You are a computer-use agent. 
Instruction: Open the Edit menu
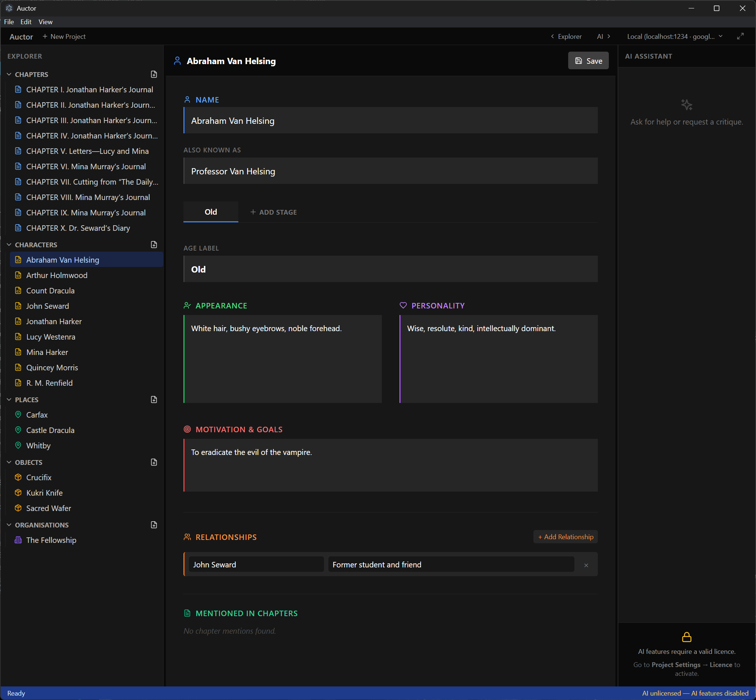point(26,22)
